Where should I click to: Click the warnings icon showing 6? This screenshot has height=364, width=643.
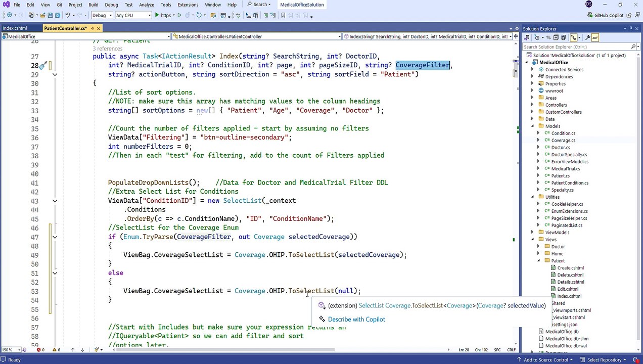click(56, 350)
